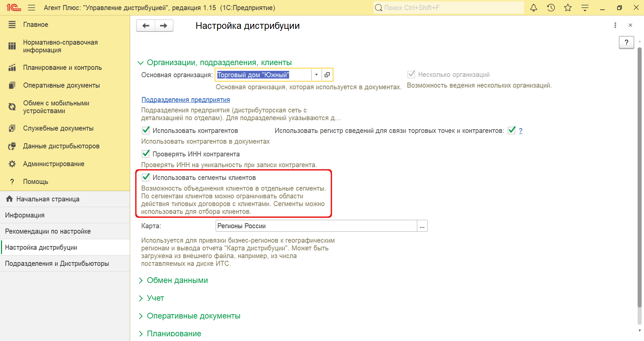The height and width of the screenshot is (341, 644).
Task: Click the search magnifier icon
Action: (379, 8)
